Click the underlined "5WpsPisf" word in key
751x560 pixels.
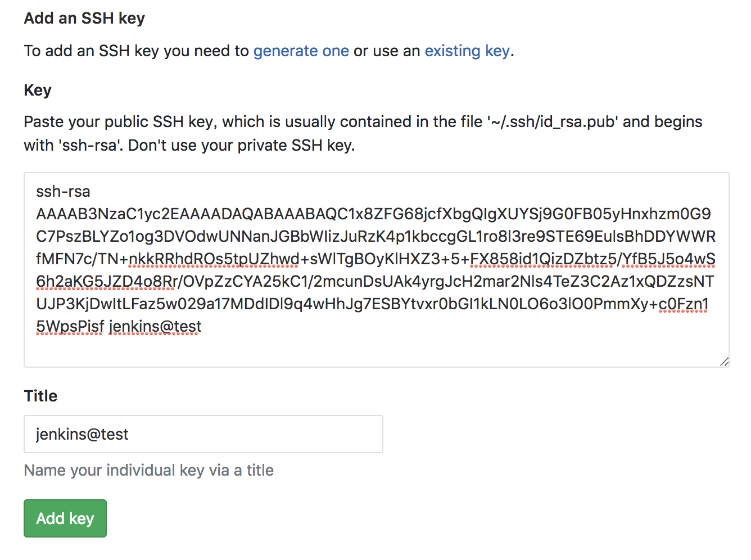click(x=70, y=327)
